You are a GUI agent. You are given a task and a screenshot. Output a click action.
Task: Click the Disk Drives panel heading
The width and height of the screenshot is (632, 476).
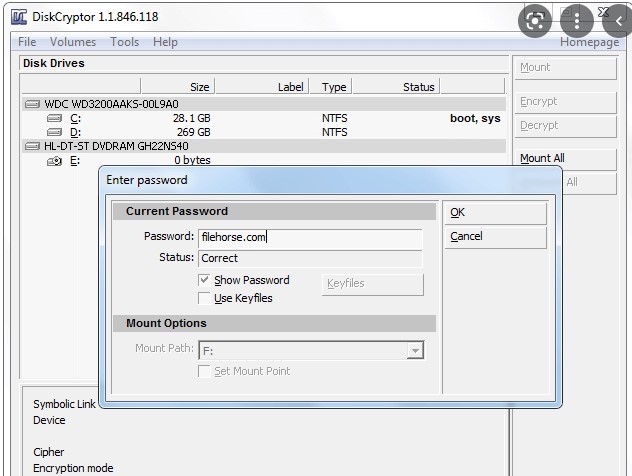coord(54,63)
